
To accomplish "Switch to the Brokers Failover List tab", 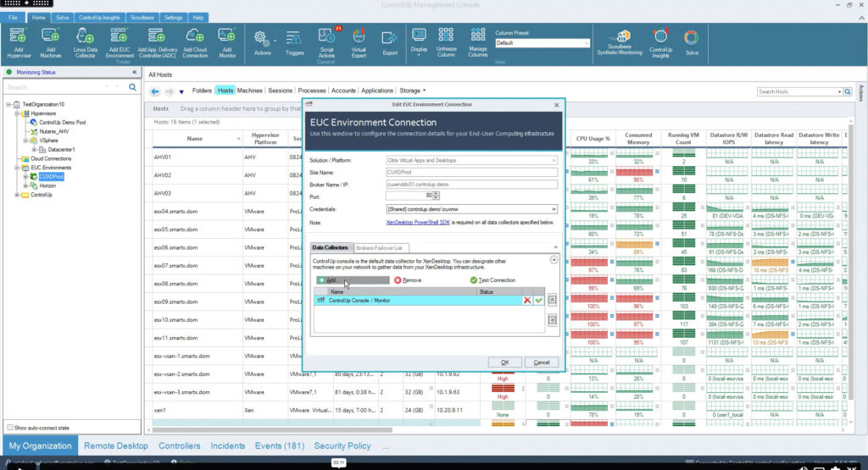I will [x=381, y=247].
